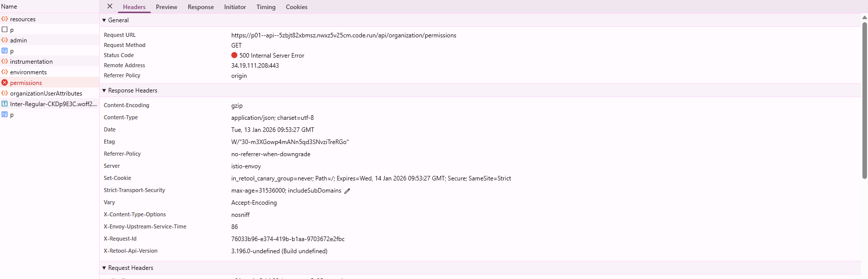Close the request details panel
Screen dimensions: 868x279
click(110, 7)
